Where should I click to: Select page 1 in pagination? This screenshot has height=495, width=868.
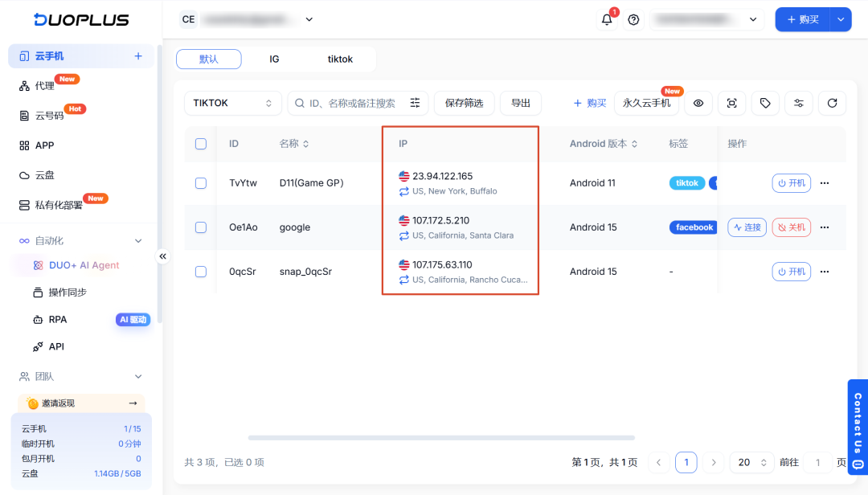[x=686, y=462]
